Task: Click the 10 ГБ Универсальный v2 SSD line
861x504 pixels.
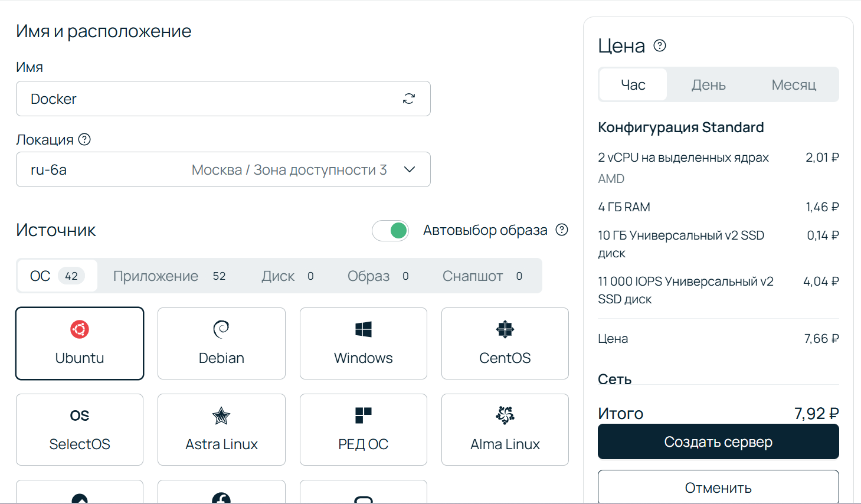Action: pos(718,244)
